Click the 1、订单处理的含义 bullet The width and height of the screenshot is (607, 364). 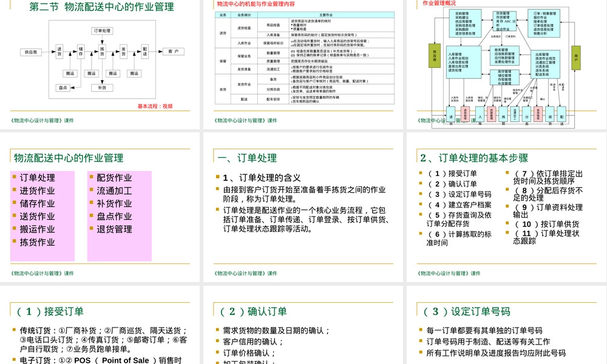pyautogui.click(x=262, y=178)
